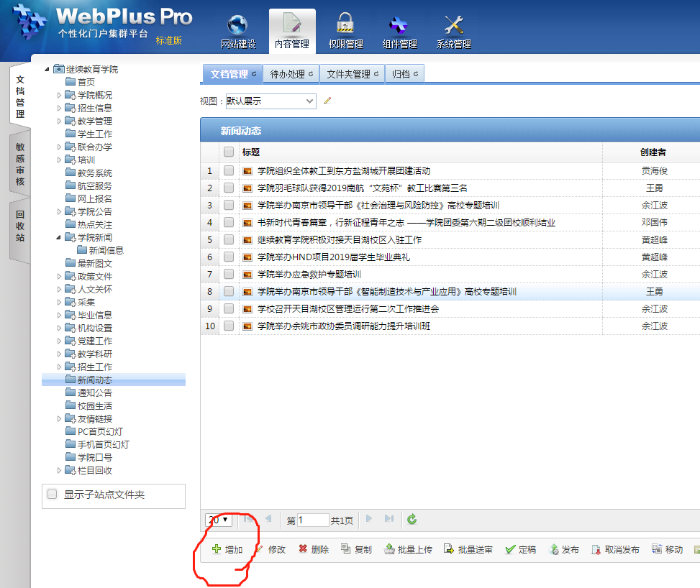The height and width of the screenshot is (588, 700).
Task: Switch to the 文件夹管理 tab
Action: coord(352,74)
